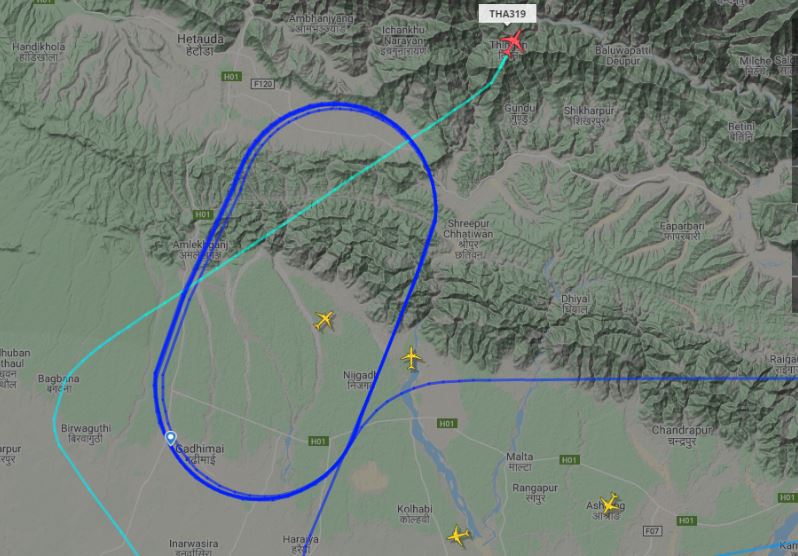This screenshot has height=556, width=798.
Task: Click the location pin marker at Gadhimai
Action: click(170, 438)
